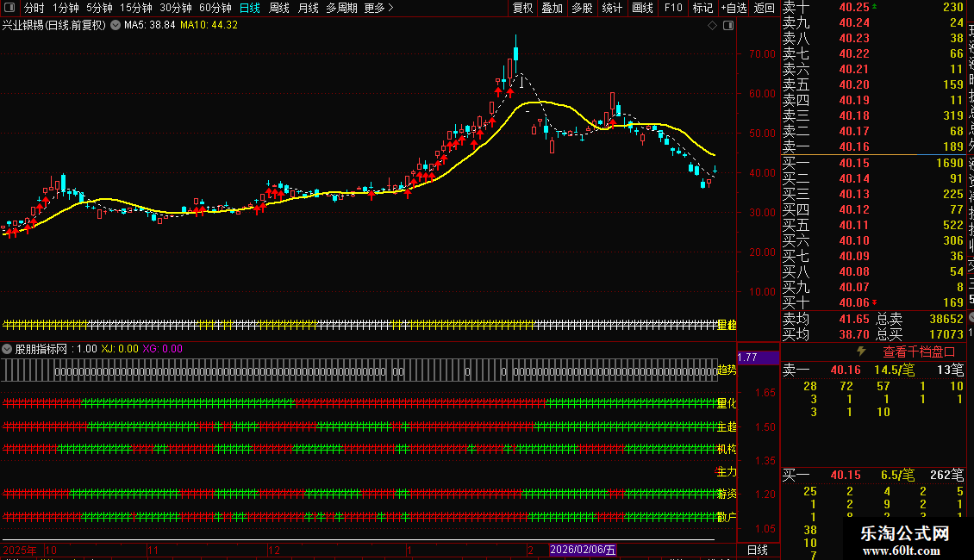Click the 买一 6.5/笔 detail header
The width and height of the screenshot is (974, 560).
(x=897, y=476)
